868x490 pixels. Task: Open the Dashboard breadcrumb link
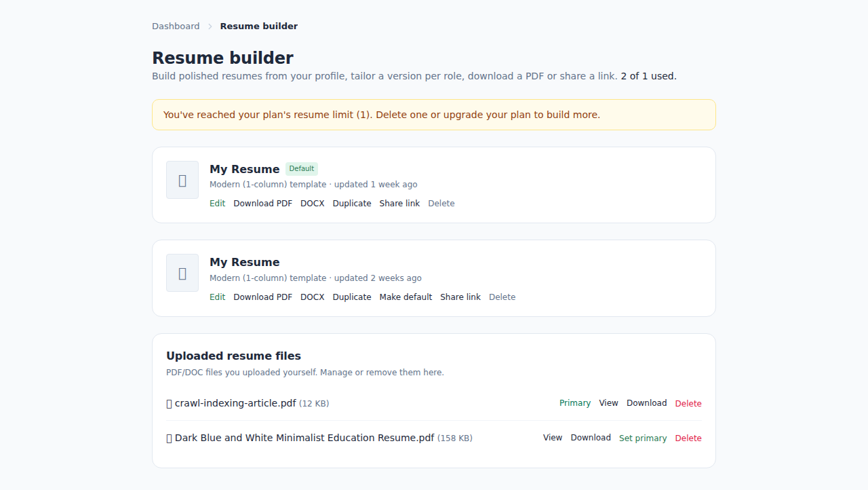pos(176,26)
